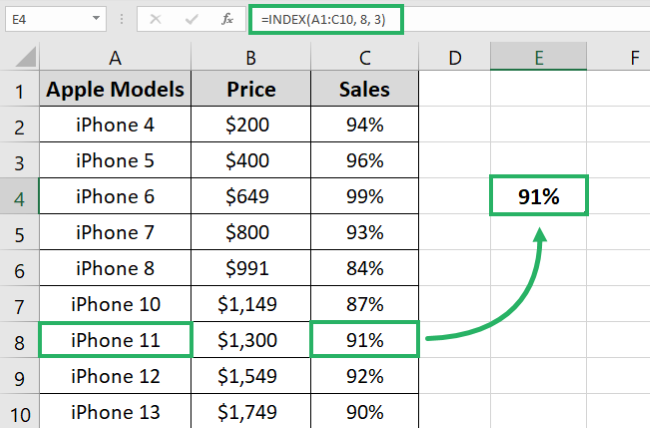Open the Name Box dropdown arrow

95,19
